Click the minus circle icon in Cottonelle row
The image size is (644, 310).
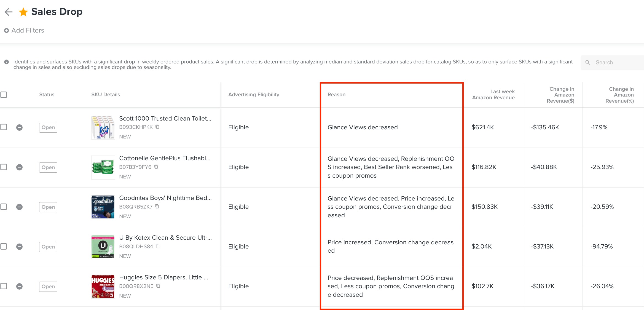[x=19, y=167]
